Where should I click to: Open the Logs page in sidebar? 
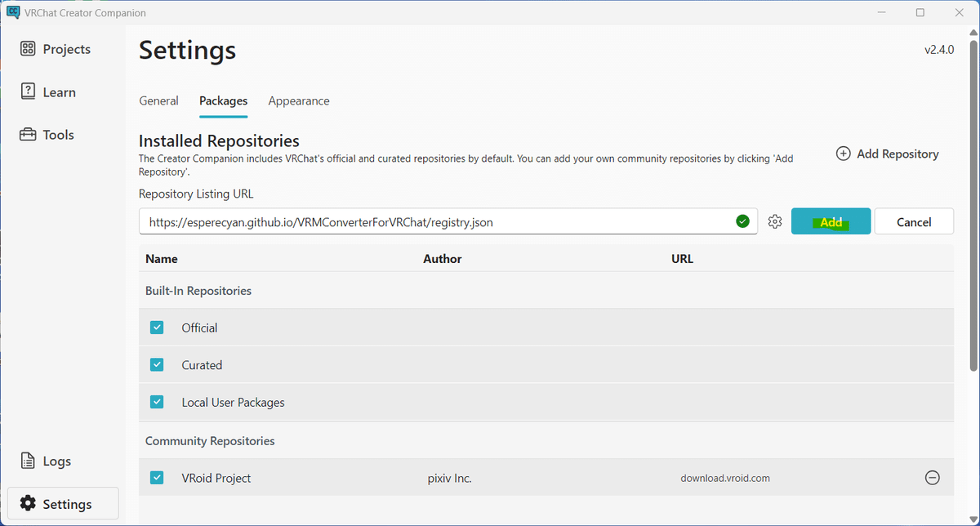point(46,461)
